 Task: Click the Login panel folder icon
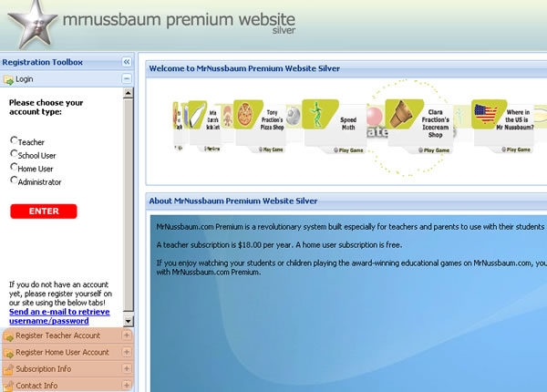(x=8, y=79)
